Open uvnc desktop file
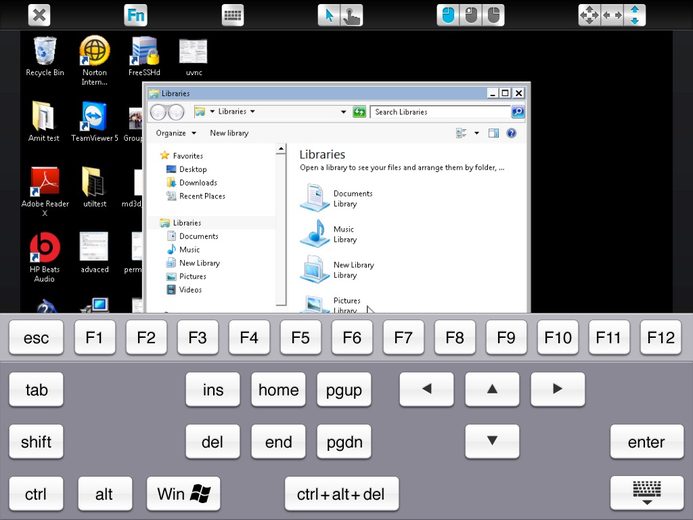693x520 pixels. click(x=194, y=57)
